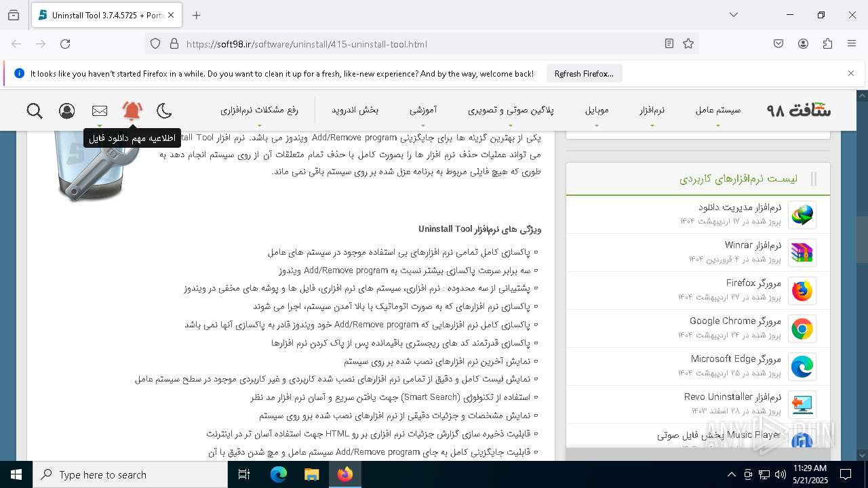Viewport: 868px width, 488px height.
Task: Click the Windows Start button
Action: [16, 474]
